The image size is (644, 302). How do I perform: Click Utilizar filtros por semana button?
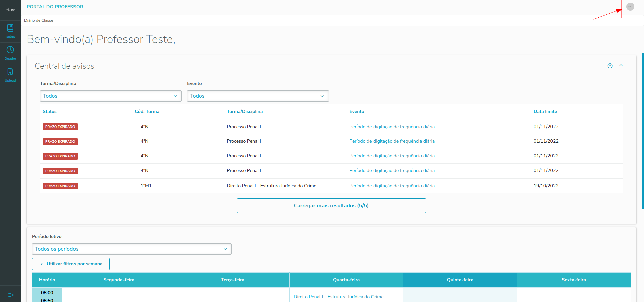(x=71, y=264)
